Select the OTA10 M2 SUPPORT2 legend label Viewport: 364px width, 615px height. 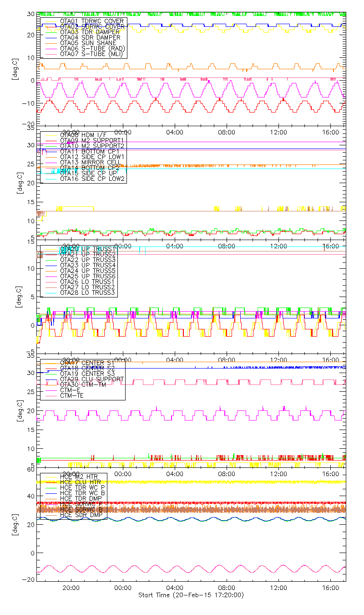tap(92, 146)
